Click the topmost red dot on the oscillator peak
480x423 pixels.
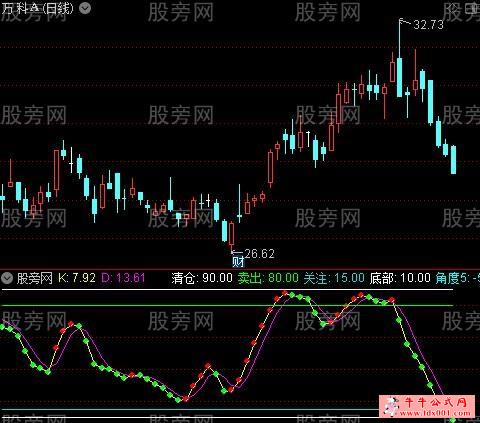(284, 293)
